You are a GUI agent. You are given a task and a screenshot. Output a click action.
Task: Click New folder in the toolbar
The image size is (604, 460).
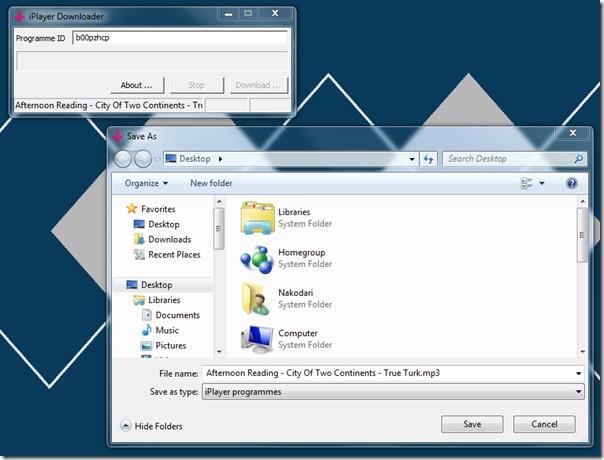click(x=211, y=184)
